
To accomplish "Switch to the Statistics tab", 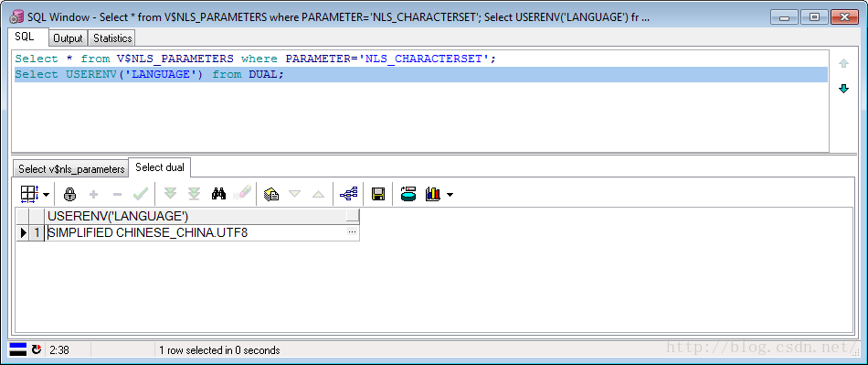I will pos(112,38).
